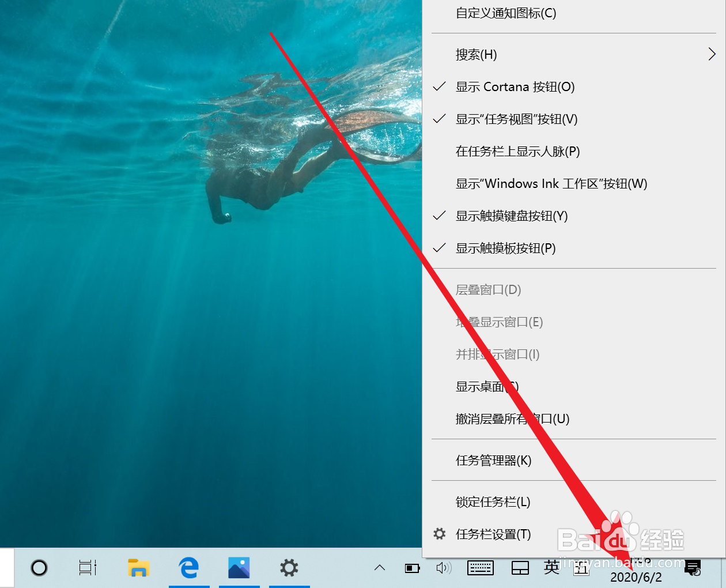This screenshot has width=726, height=588.
Task: Open Microsoft Edge from the taskbar
Action: pyautogui.click(x=190, y=568)
